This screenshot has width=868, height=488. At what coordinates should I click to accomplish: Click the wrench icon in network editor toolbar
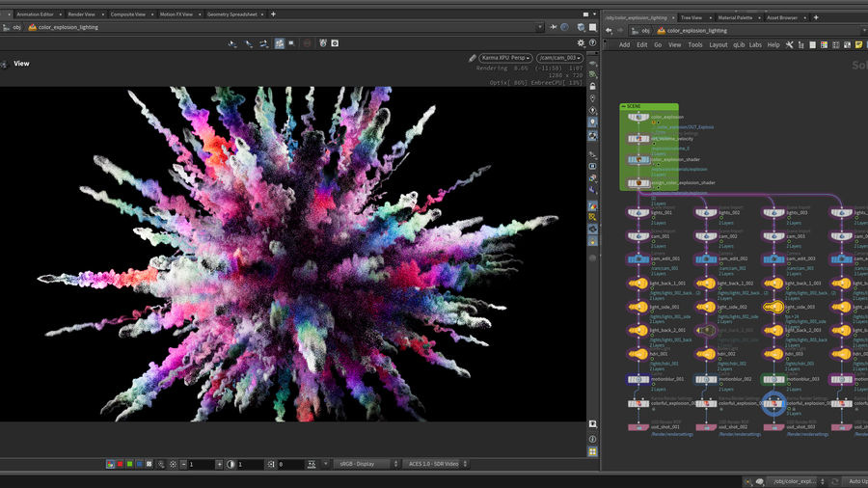(x=789, y=44)
